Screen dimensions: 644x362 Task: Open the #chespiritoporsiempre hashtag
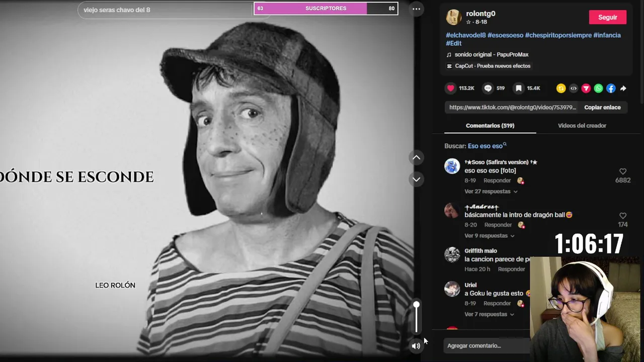click(x=558, y=35)
